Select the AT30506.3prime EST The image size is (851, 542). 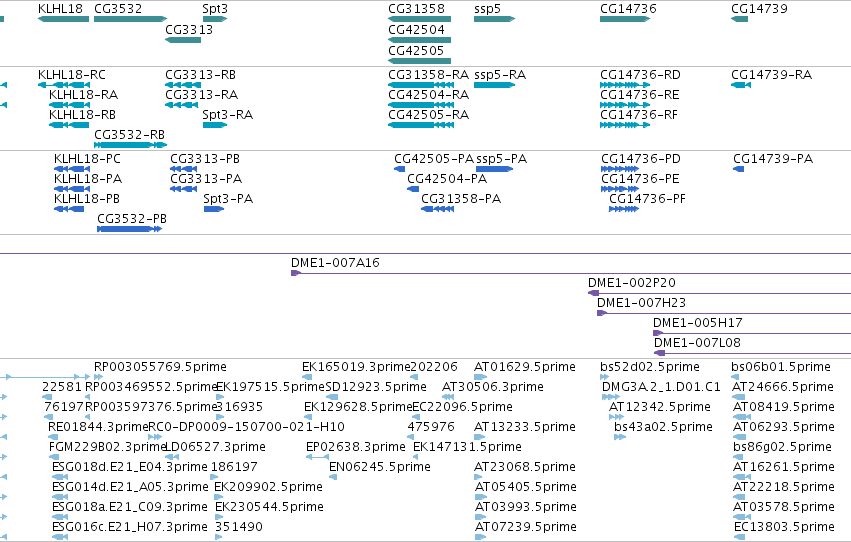[446, 397]
